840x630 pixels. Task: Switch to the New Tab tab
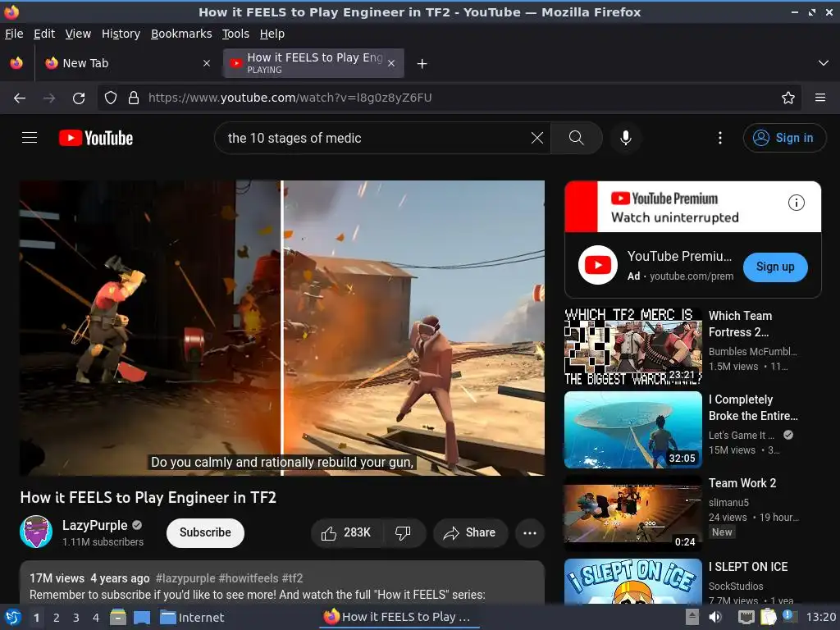127,63
